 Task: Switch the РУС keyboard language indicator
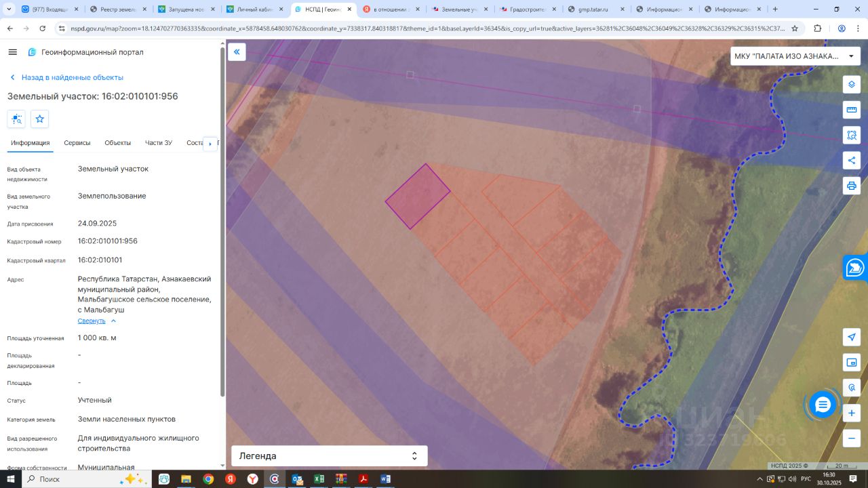pos(806,479)
